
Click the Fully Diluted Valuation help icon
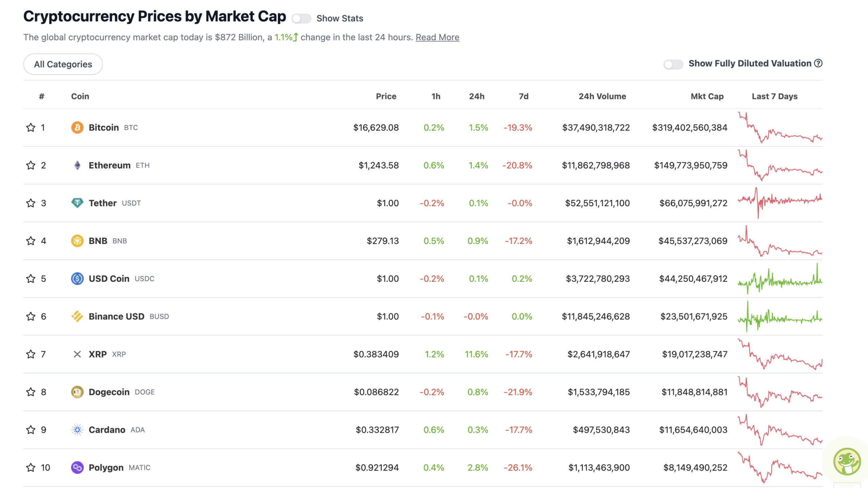coord(818,63)
